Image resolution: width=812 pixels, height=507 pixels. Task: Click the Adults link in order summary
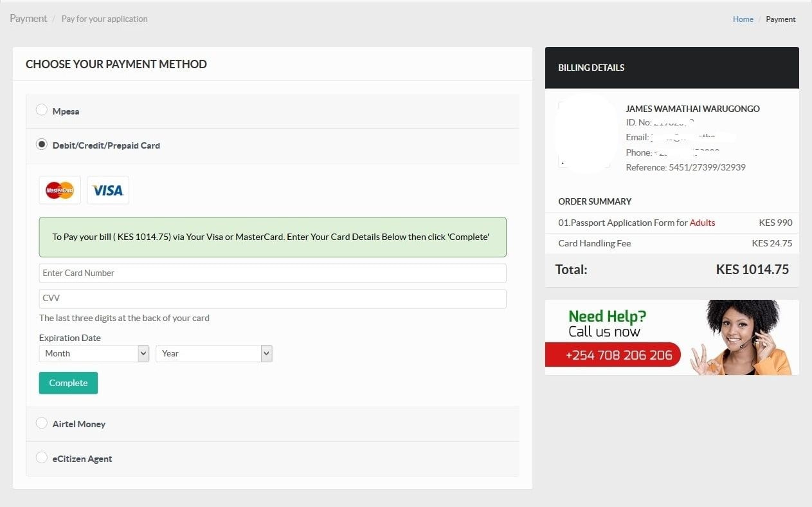[703, 223]
